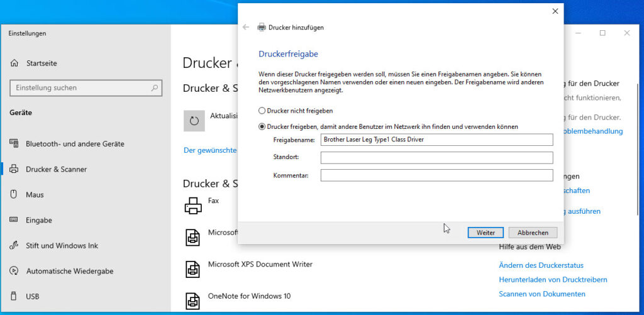Click the Weiter button
This screenshot has height=315, width=644.
(x=486, y=233)
